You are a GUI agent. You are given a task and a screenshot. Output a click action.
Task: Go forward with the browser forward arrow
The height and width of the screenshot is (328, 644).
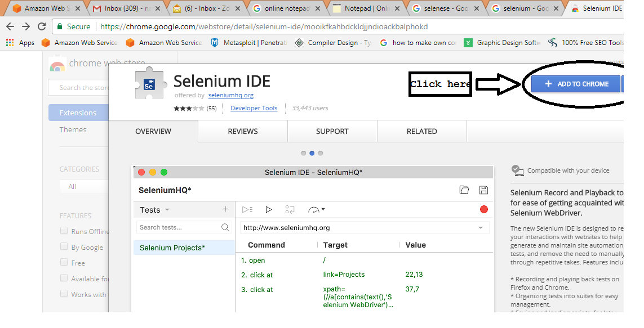tap(26, 26)
